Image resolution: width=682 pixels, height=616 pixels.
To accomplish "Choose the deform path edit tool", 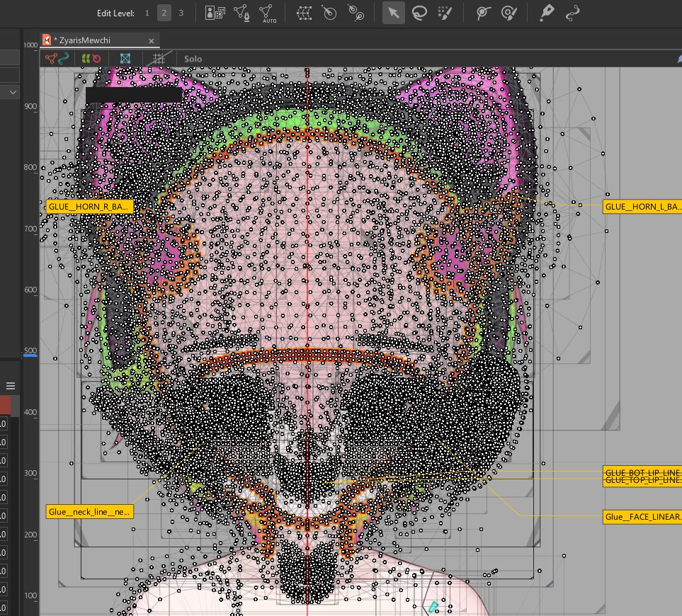I will 572,13.
